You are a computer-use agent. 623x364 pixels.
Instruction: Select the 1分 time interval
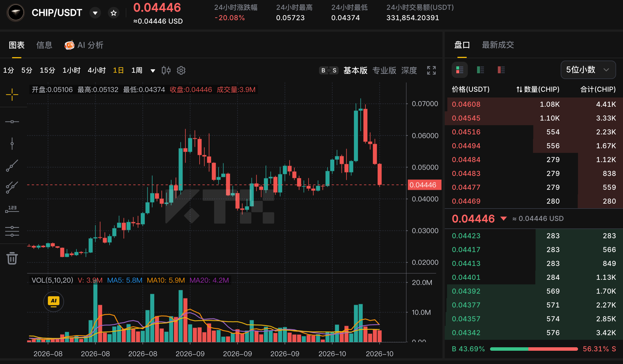coord(9,70)
